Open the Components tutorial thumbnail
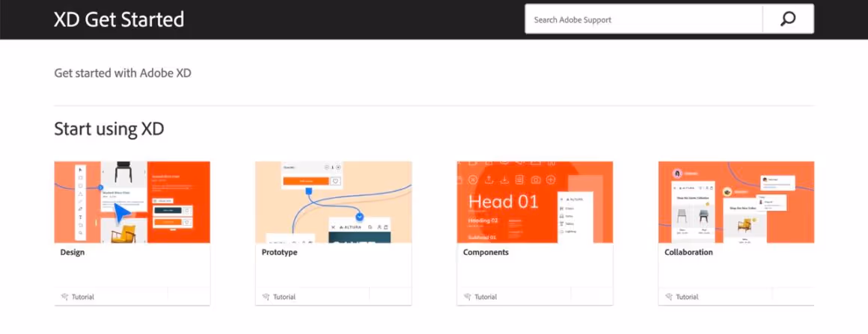868x334 pixels. click(x=535, y=202)
